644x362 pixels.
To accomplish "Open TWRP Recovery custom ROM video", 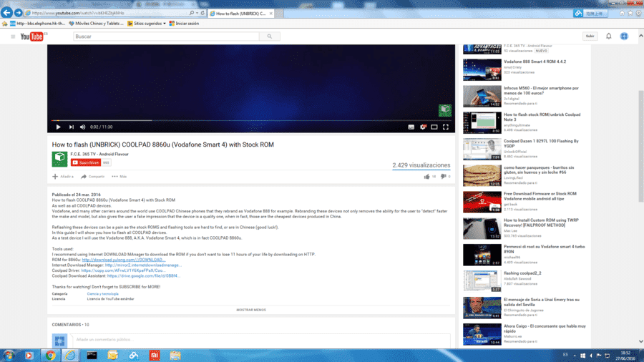I will (542, 223).
